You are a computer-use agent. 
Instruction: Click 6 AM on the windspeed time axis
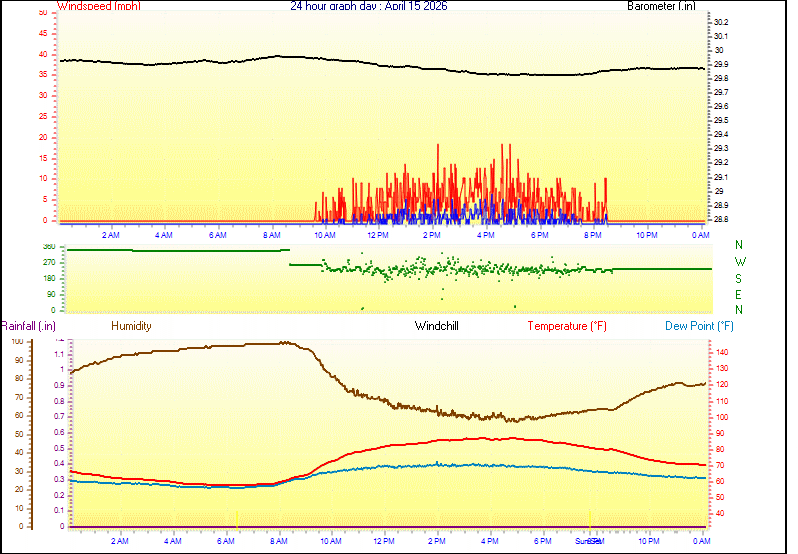(x=217, y=235)
